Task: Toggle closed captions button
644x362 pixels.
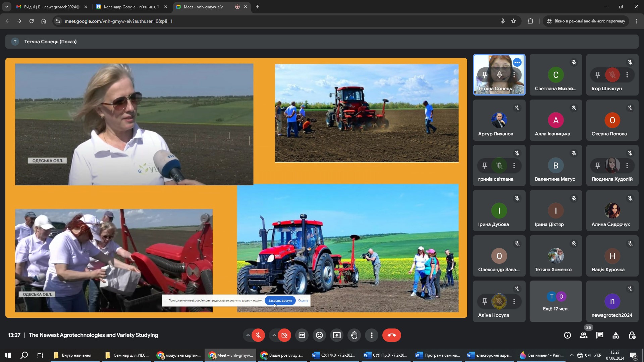Action: 302,335
